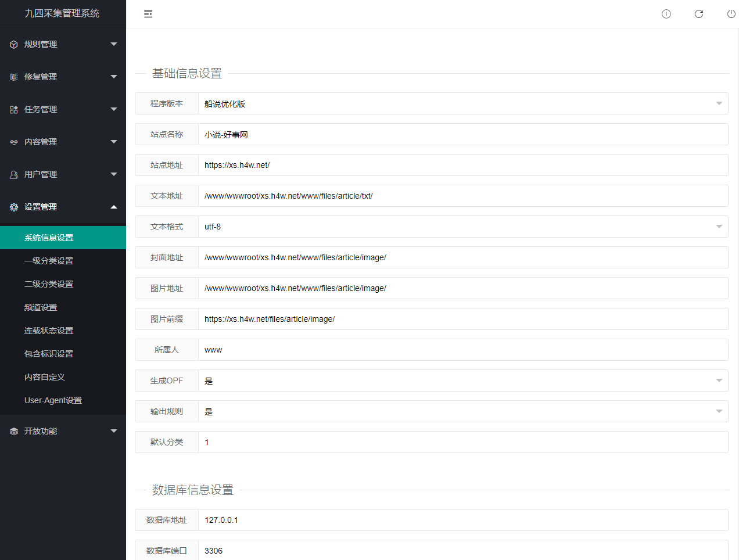Open User-Agent设置 submenu item
This screenshot has width=739, height=560.
[x=53, y=400]
